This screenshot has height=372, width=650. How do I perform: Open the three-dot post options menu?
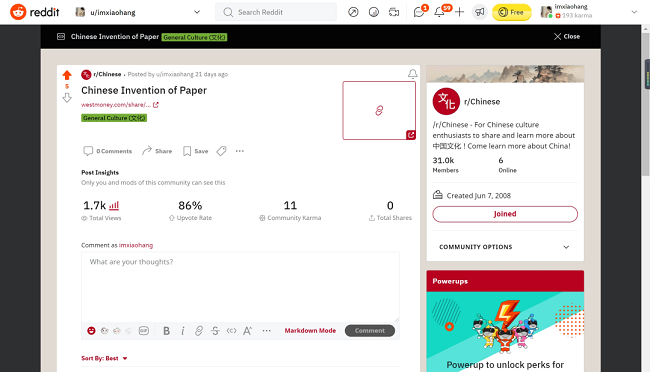240,151
